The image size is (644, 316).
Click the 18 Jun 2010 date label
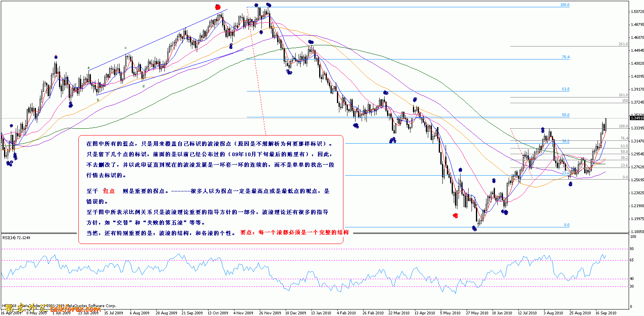click(502, 313)
